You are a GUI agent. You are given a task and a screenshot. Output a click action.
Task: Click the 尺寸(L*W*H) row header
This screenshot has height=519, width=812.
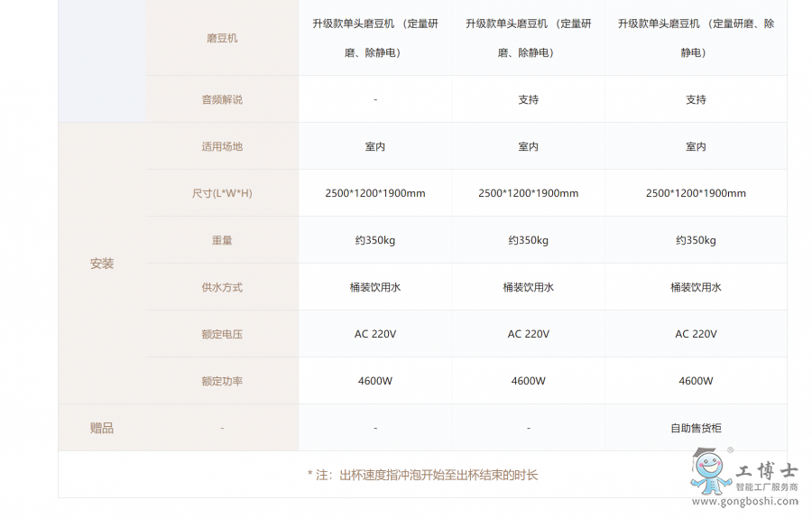click(222, 193)
